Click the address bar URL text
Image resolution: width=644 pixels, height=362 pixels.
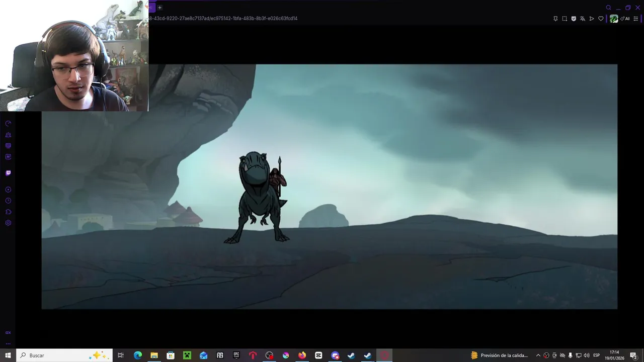[223, 19]
